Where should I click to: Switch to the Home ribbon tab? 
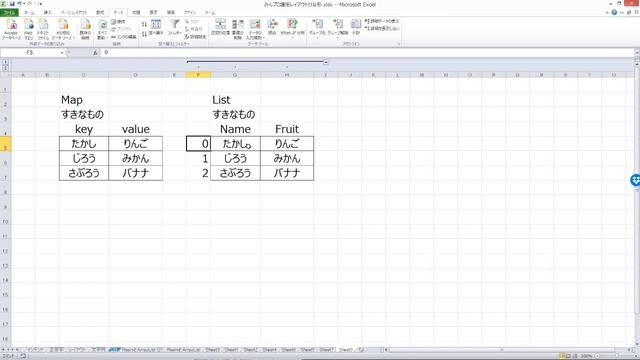coord(29,13)
